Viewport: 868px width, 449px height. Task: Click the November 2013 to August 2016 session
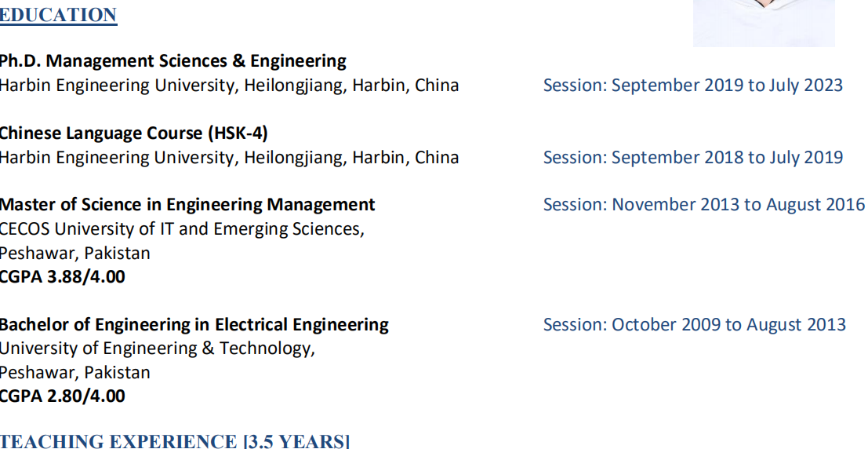[703, 205]
